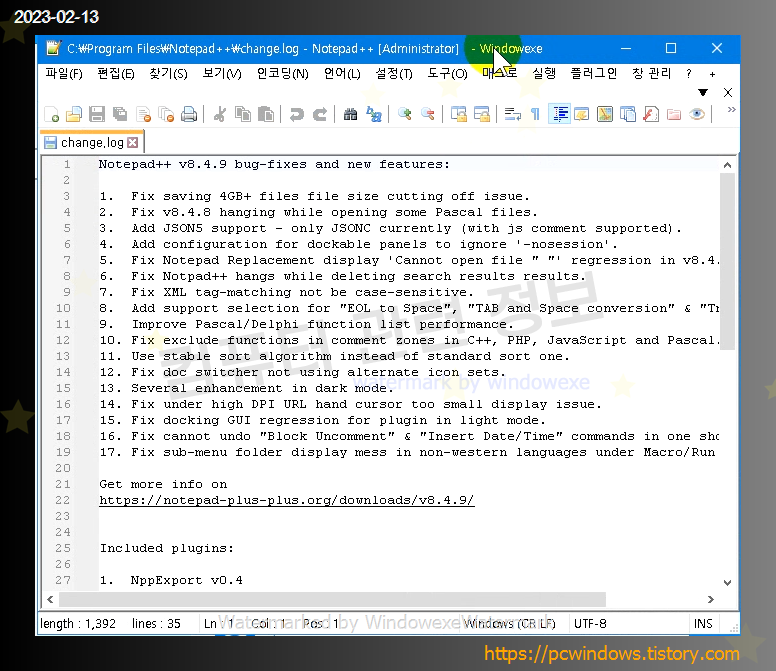
Task: Click the Close file toolbar icon
Action: 143,114
